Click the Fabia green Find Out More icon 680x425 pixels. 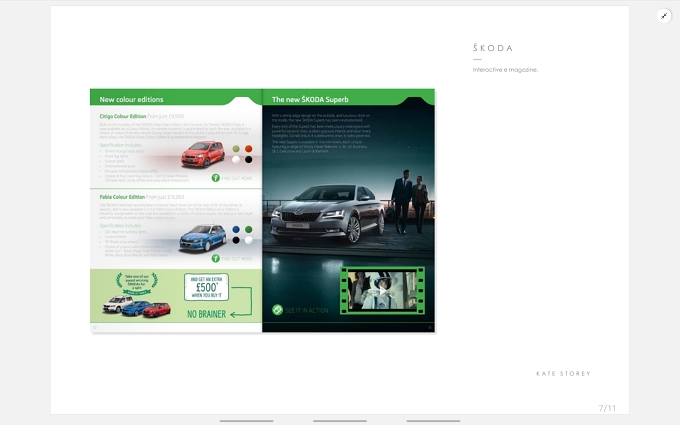(x=216, y=258)
